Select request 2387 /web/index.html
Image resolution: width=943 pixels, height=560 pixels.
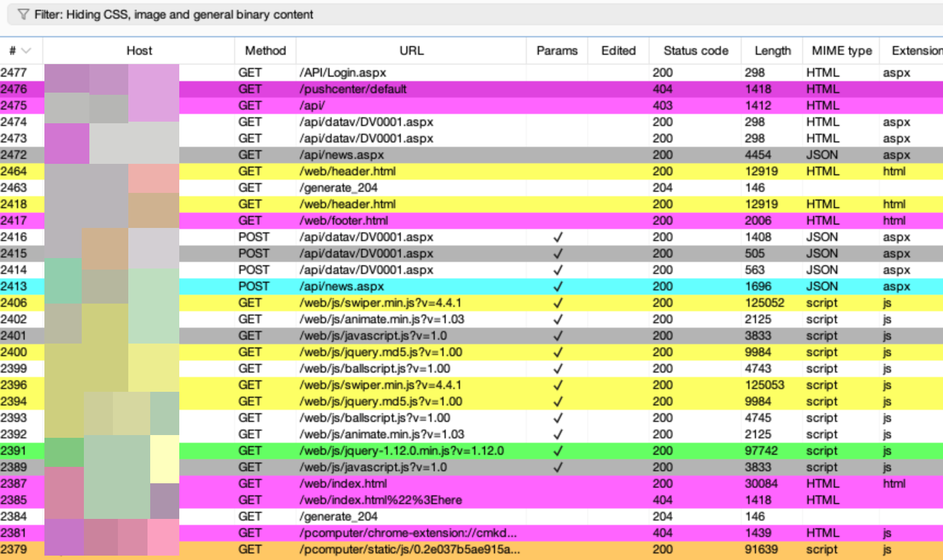(x=343, y=483)
